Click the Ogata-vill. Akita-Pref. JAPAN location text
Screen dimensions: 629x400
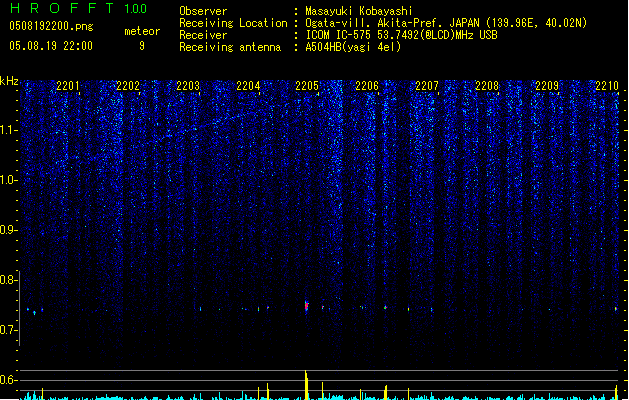point(446,23)
